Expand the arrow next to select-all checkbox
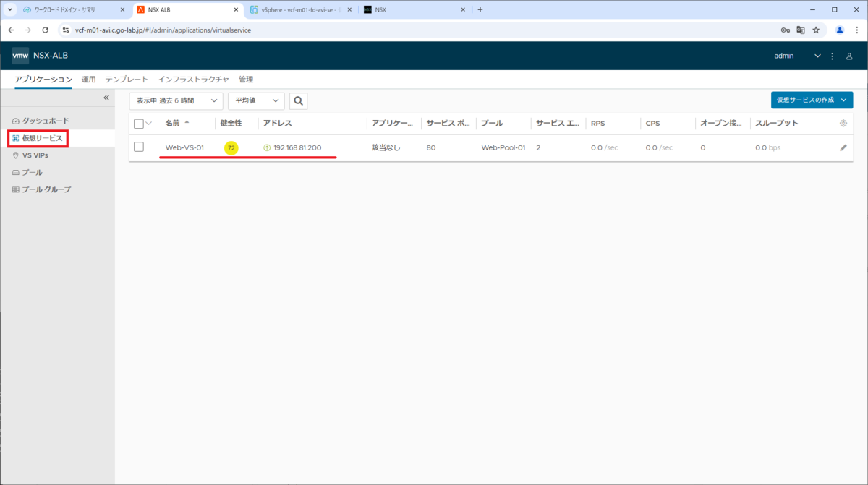868x485 pixels. click(150, 124)
